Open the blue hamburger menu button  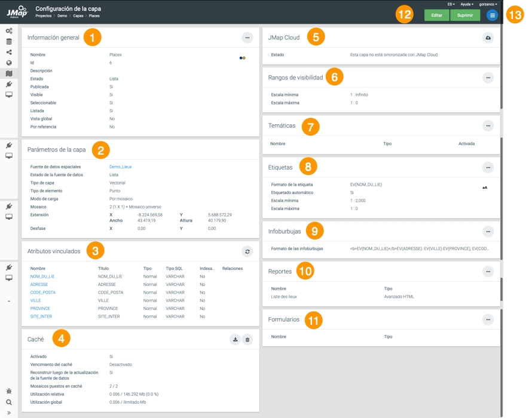(x=492, y=16)
